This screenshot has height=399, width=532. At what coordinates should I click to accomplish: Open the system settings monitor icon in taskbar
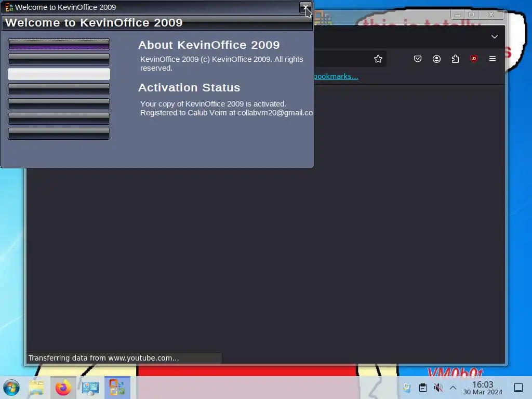click(x=90, y=388)
